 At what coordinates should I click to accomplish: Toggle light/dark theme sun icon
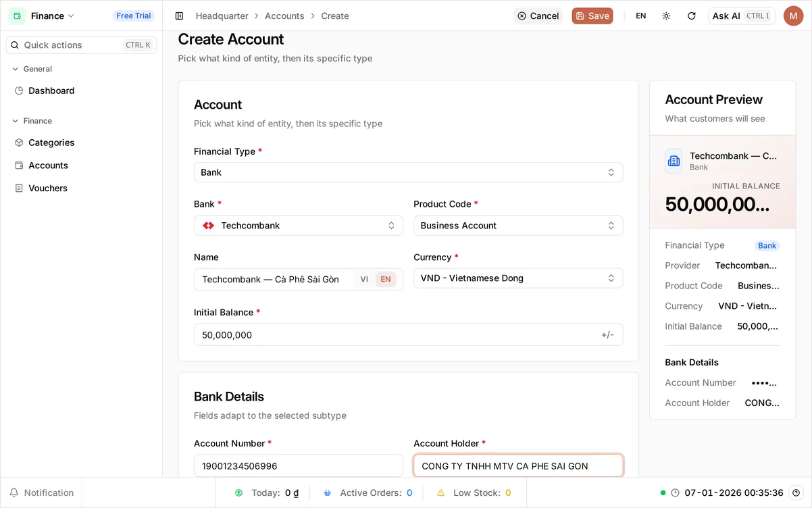(666, 16)
